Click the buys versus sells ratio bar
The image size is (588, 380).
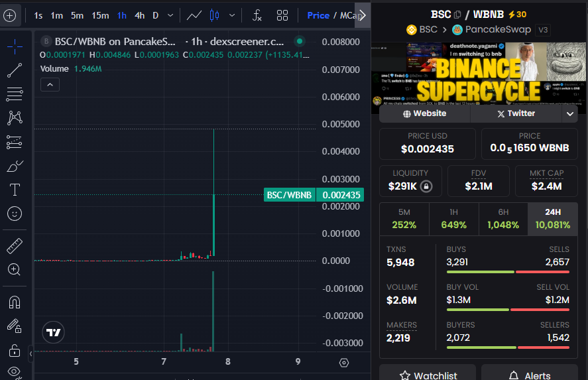coord(508,272)
